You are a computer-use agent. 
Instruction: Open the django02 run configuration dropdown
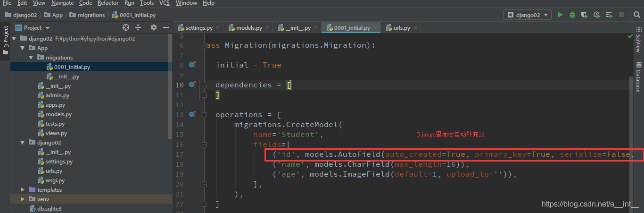(527, 15)
